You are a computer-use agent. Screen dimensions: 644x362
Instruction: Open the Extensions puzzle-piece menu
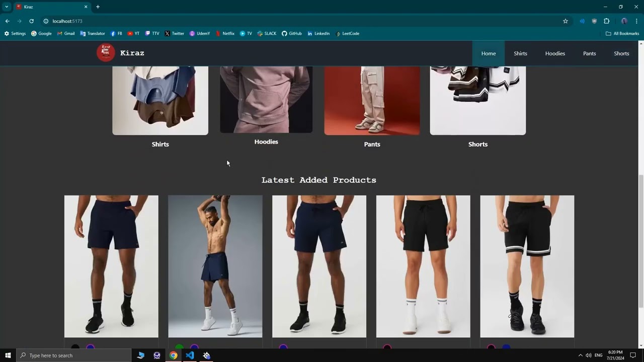(x=606, y=21)
